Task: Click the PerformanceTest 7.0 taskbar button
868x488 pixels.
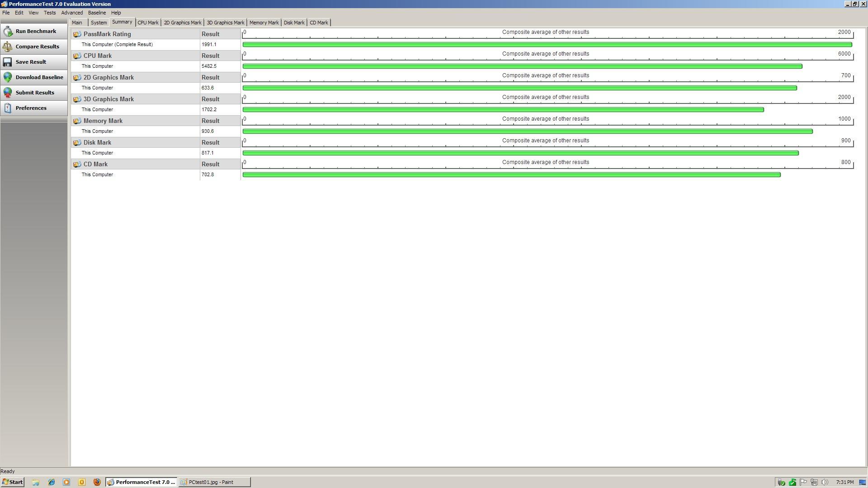Action: click(142, 482)
